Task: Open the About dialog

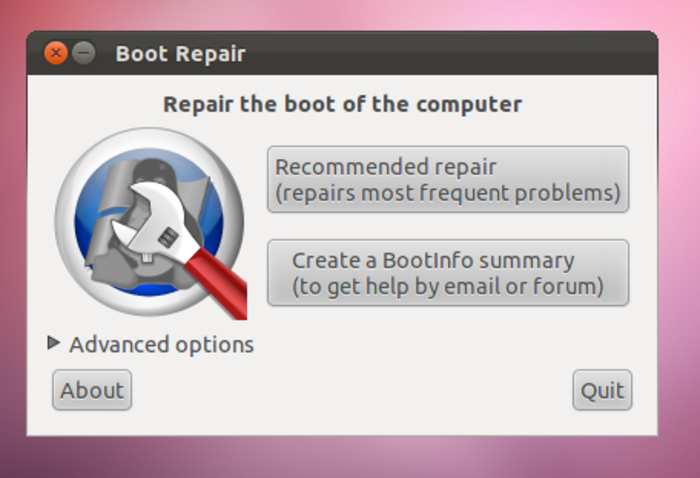Action: (92, 390)
